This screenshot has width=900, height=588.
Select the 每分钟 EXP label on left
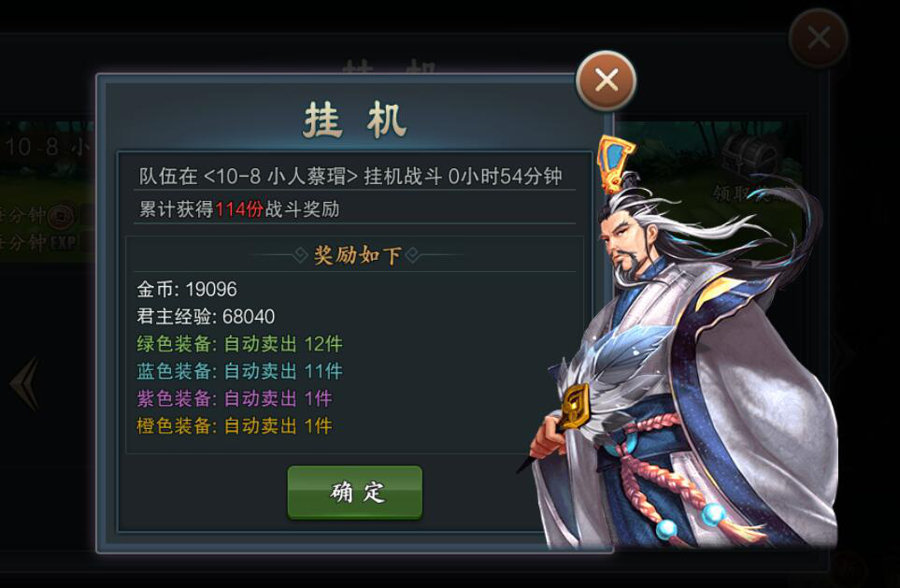pyautogui.click(x=38, y=243)
